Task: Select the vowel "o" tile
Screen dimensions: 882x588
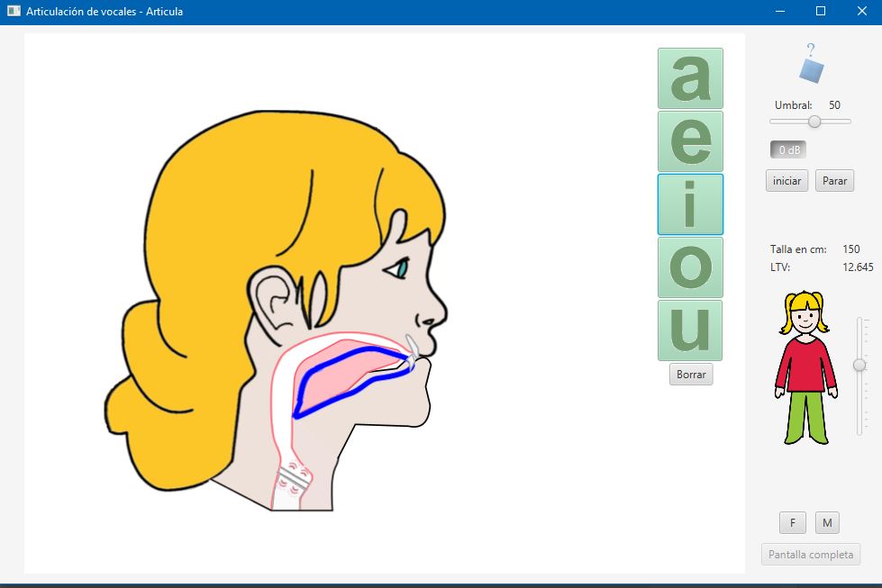Action: (x=690, y=267)
